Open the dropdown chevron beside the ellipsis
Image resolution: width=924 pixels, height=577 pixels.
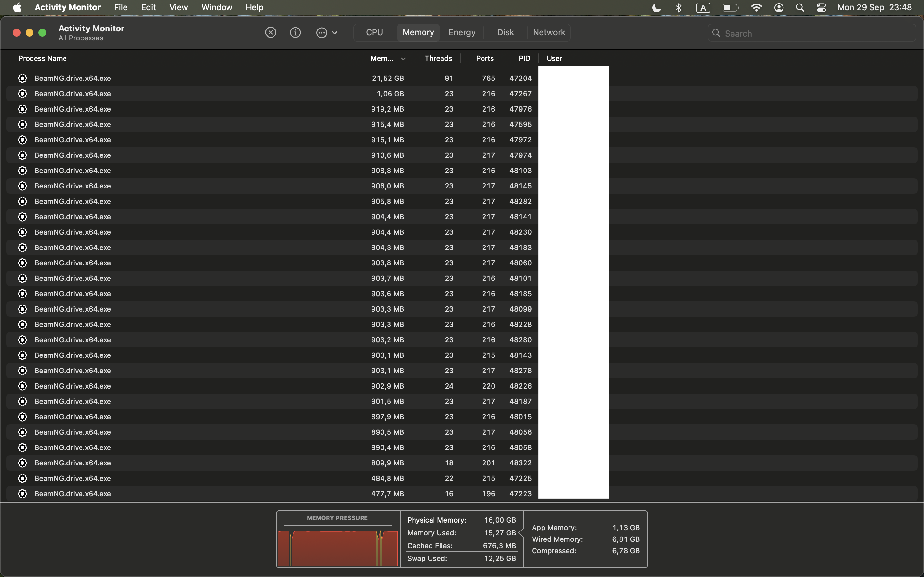point(335,33)
